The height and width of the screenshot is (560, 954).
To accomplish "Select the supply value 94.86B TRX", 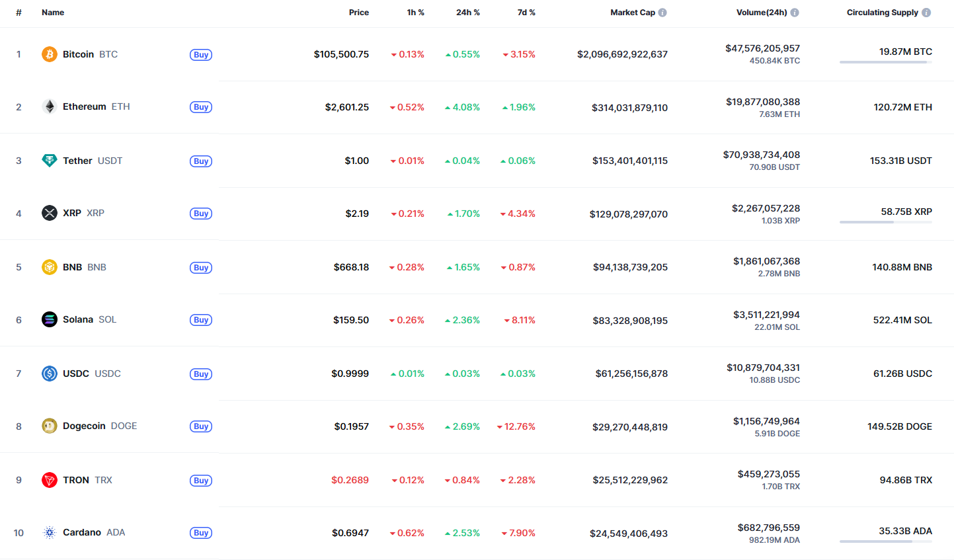I will [x=906, y=480].
